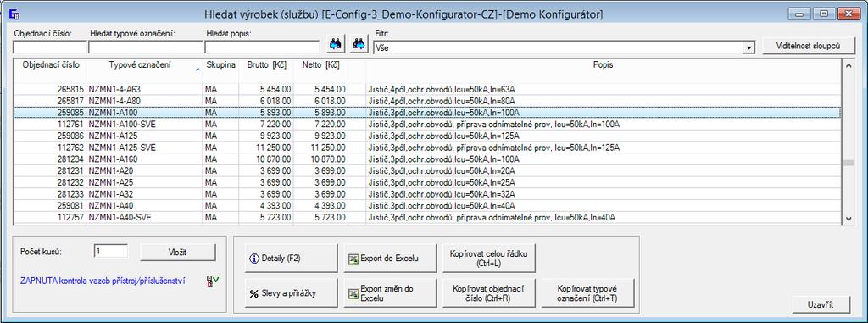Select row NZMN1-A40-SVE
868x323 pixels.
pyautogui.click(x=427, y=217)
